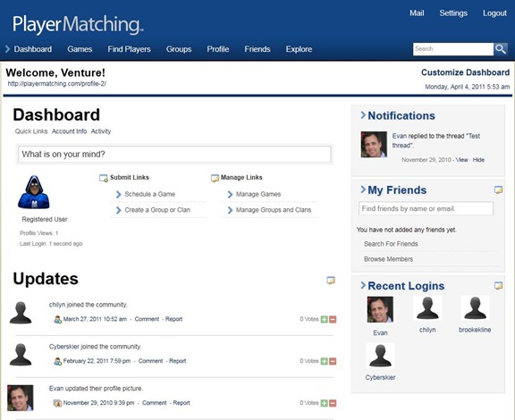Click Evan's photo in Notifications
Viewport: 515px width, 420px height.
point(374,145)
